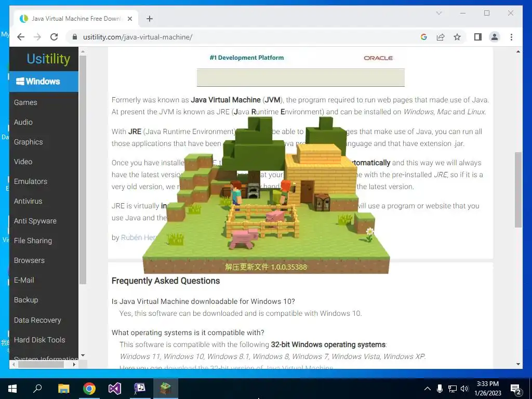532x399 pixels.
Task: Click the Frequently Asked Questions heading
Action: pos(166,281)
